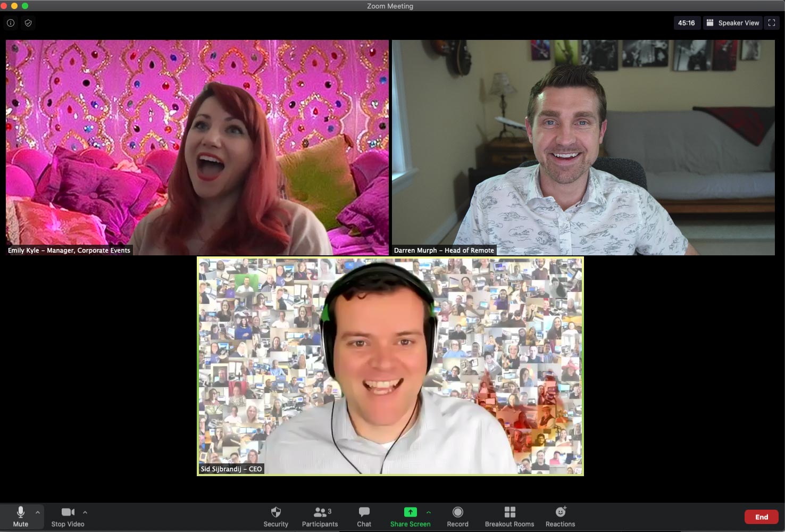Select Sid Sijbrandij's video tile

click(390, 366)
